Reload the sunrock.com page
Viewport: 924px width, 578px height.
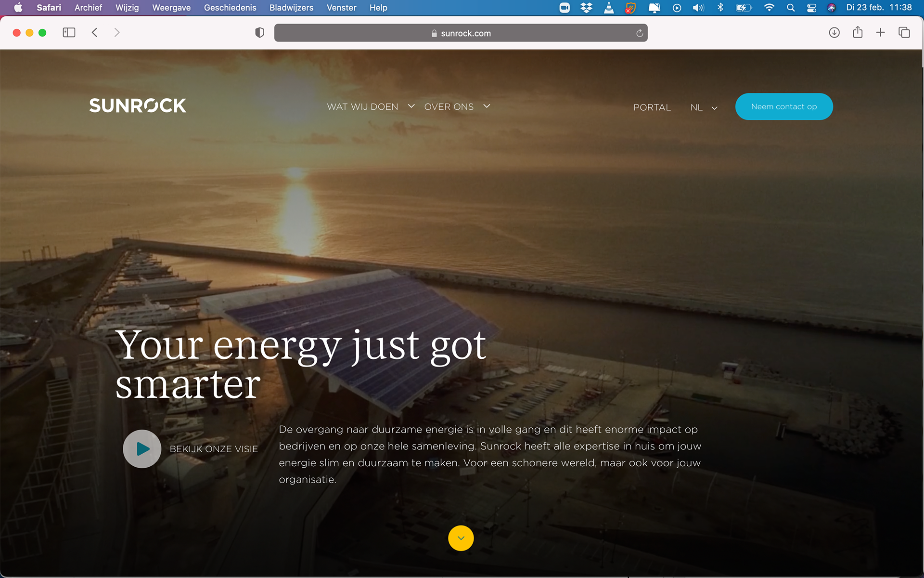point(639,33)
